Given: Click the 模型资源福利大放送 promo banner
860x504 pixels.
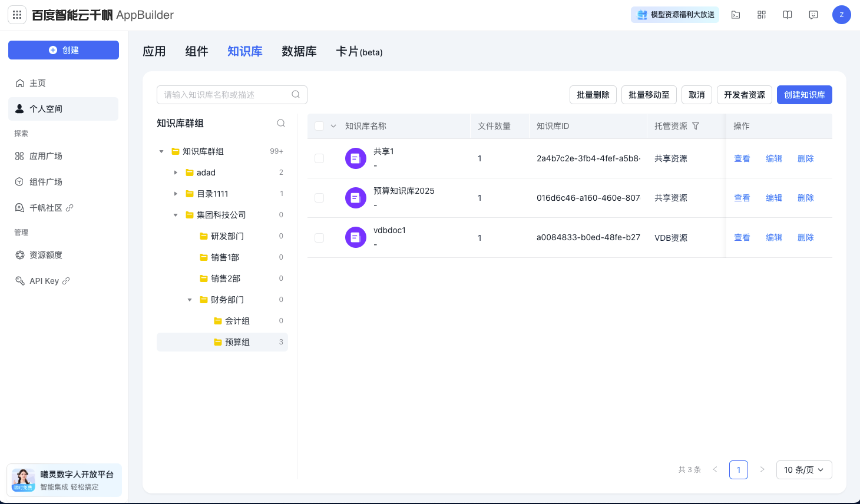Looking at the screenshot, I should coord(675,15).
